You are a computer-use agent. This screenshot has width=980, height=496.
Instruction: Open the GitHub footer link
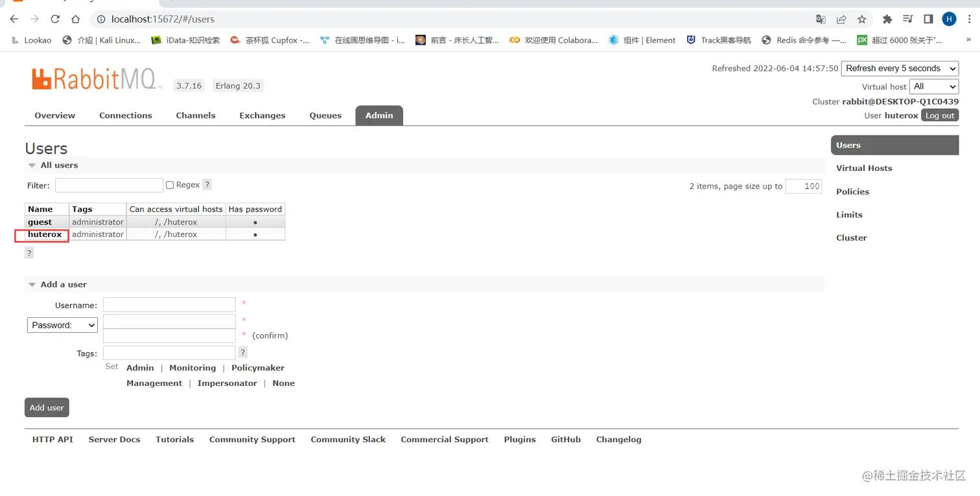(566, 439)
